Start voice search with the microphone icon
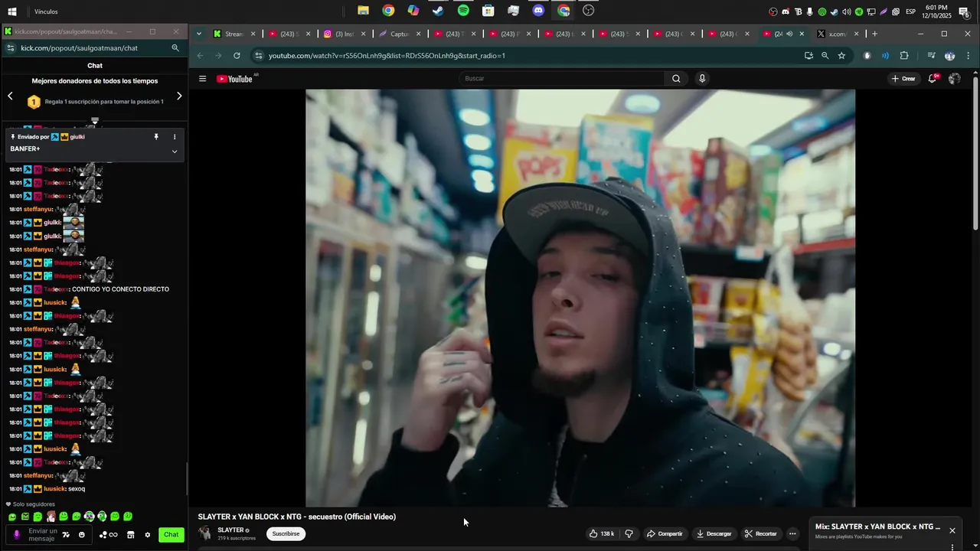Image resolution: width=980 pixels, height=551 pixels. [x=702, y=78]
